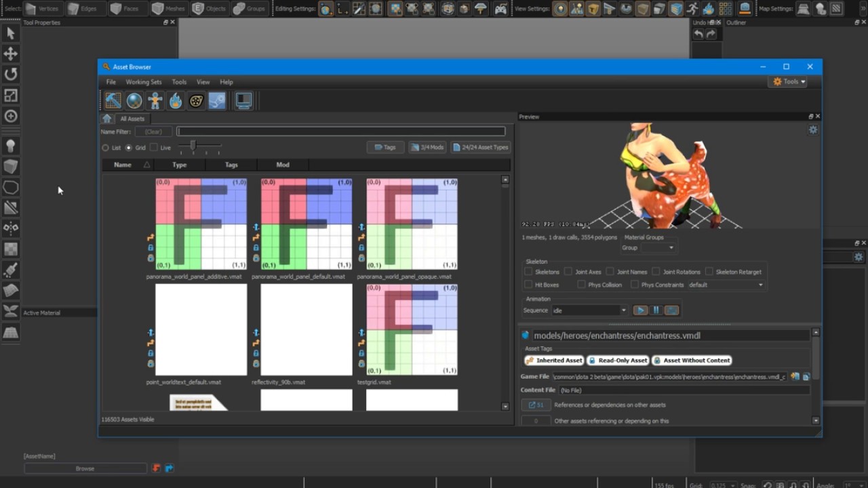Go to the home icon tab in the Asset Browser
This screenshot has height=488, width=868.
pos(106,118)
